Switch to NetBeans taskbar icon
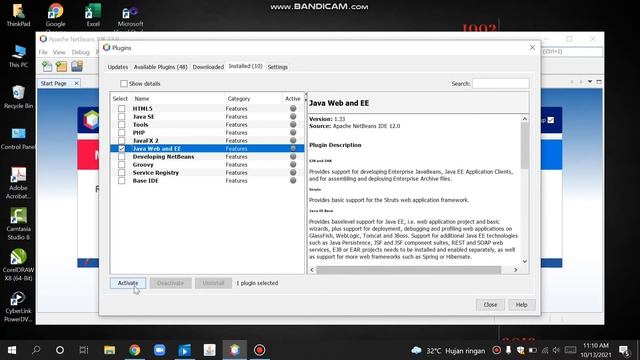The image size is (640, 360). pos(234,350)
